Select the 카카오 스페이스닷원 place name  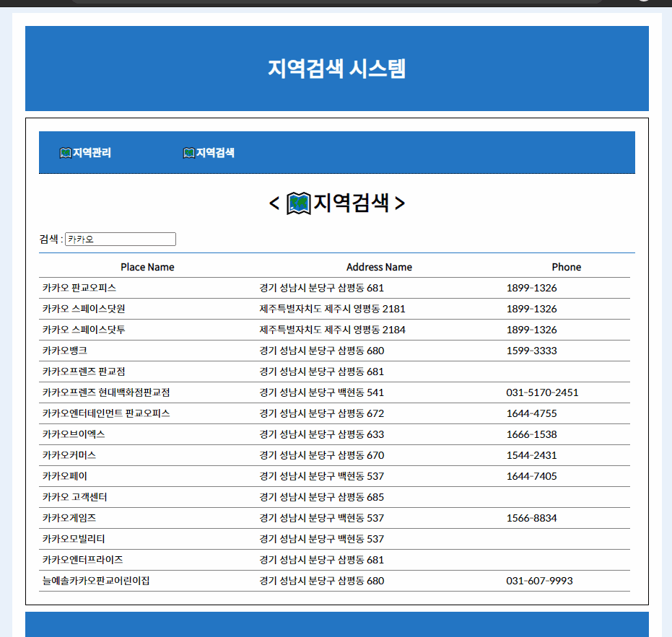point(84,309)
